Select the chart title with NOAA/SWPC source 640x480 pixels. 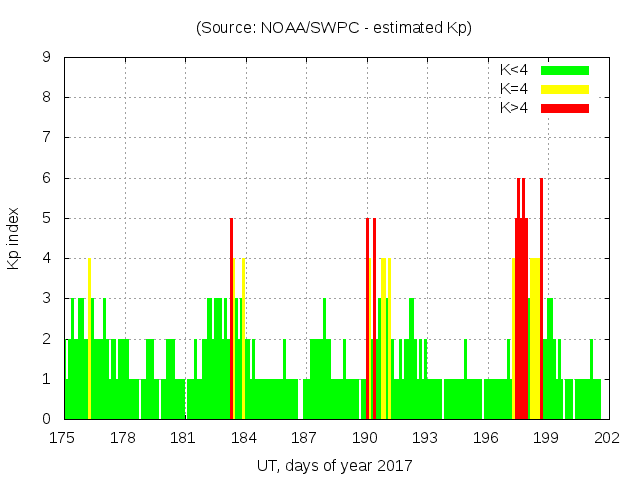(x=334, y=28)
